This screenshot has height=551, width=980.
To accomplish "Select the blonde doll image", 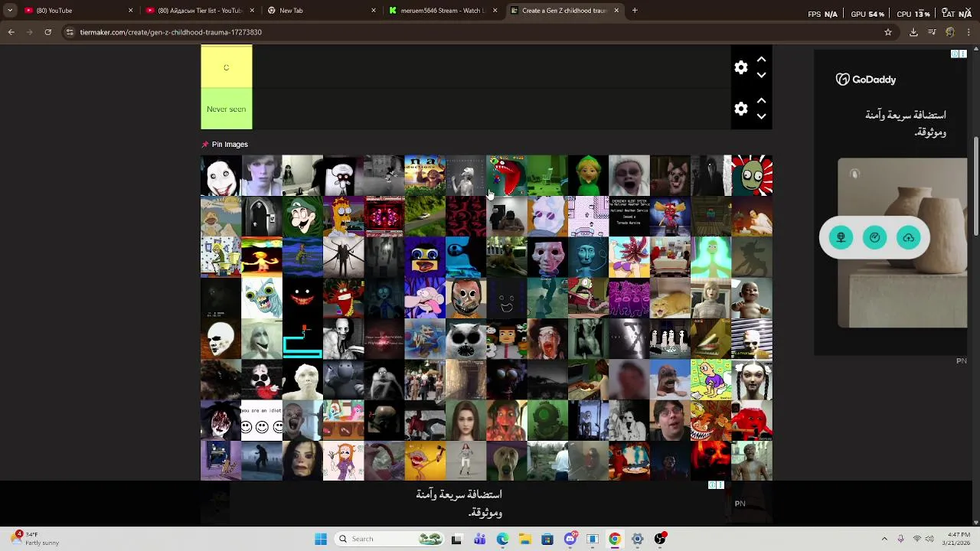I will click(710, 298).
